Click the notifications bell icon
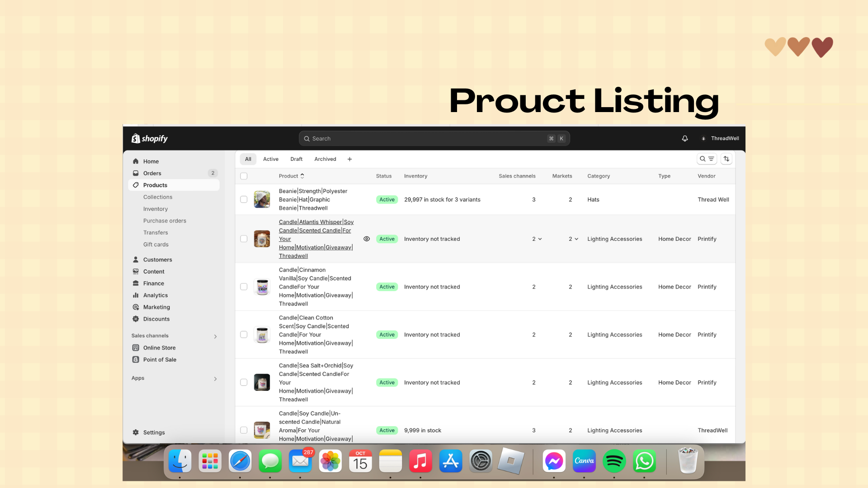868x488 pixels. tap(685, 139)
